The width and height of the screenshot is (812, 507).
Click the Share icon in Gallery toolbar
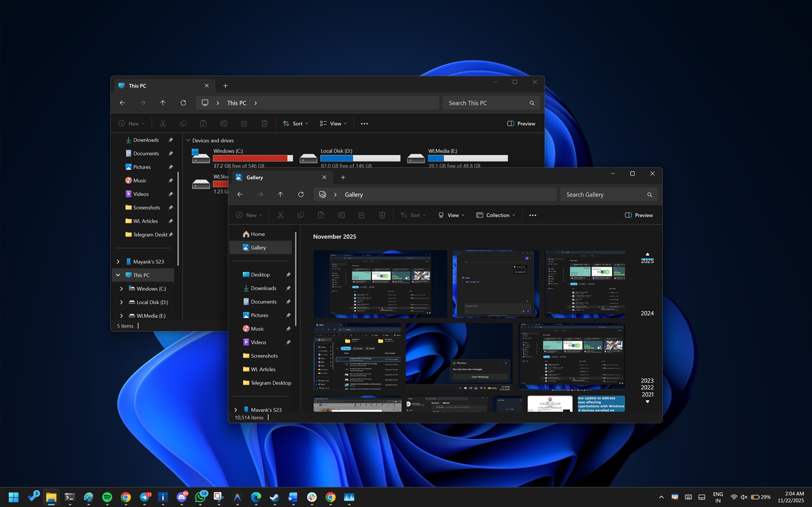[x=361, y=215]
